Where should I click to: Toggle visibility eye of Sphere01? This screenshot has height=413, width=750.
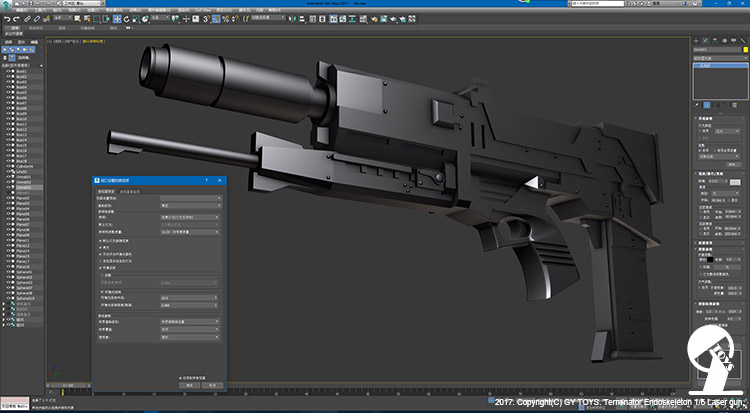(8, 272)
